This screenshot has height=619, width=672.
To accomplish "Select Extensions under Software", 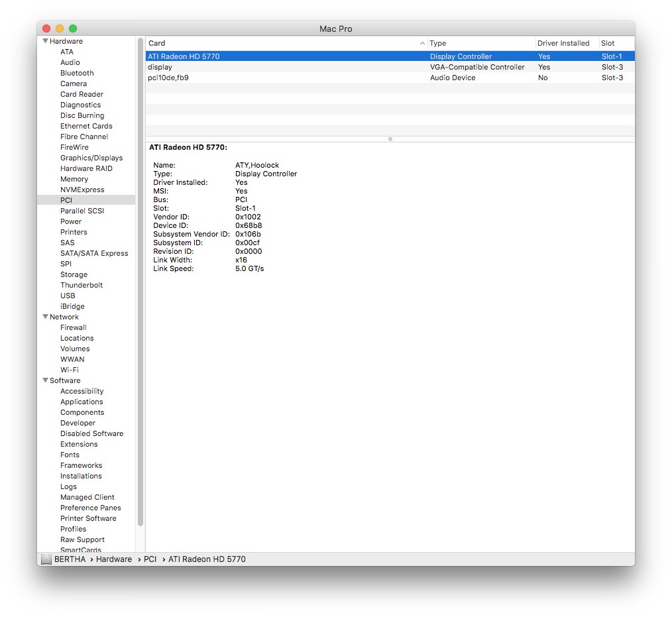I will point(79,444).
